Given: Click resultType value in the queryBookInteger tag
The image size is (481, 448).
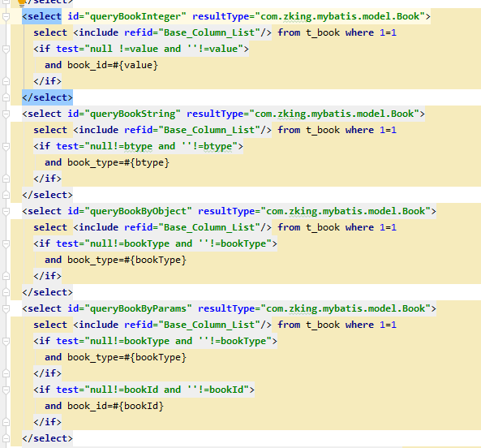Looking at the screenshot, I should point(340,16).
